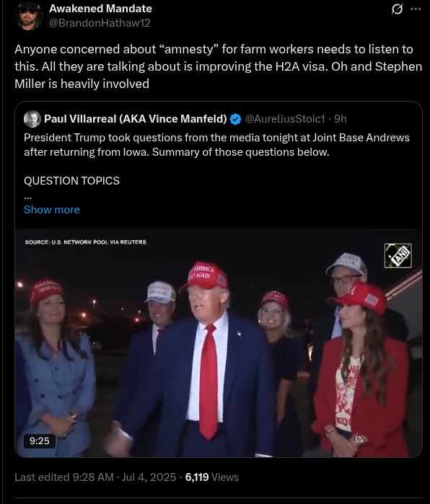Open the @BrandonHathaw12 handle link
Image resolution: width=430 pixels, height=504 pixels.
(100, 23)
